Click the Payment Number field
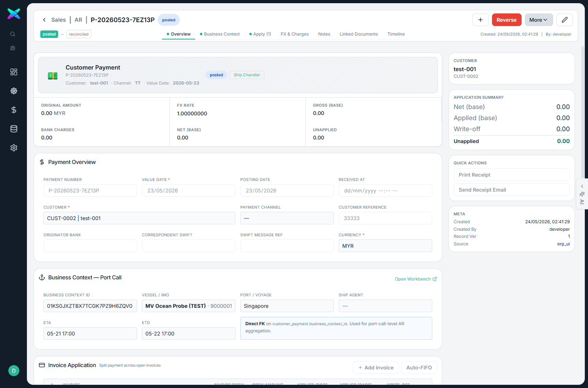 [x=90, y=190]
